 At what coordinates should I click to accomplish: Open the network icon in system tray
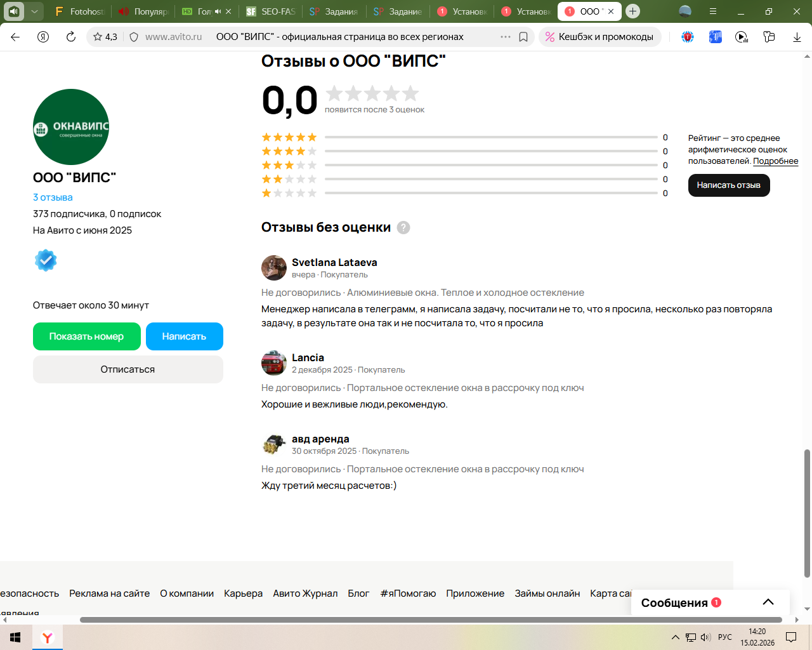(x=691, y=637)
